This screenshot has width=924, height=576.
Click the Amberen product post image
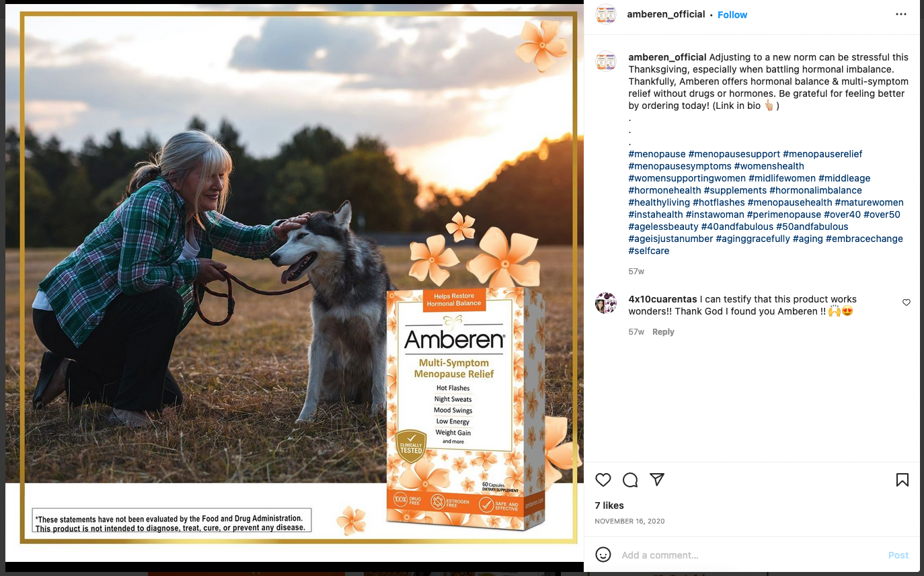[x=295, y=282]
